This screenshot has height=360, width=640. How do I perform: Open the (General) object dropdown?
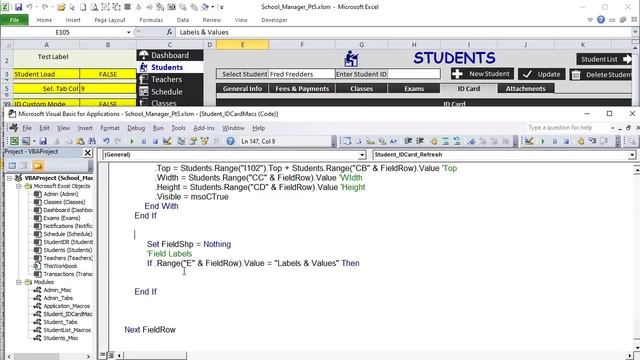point(362,155)
